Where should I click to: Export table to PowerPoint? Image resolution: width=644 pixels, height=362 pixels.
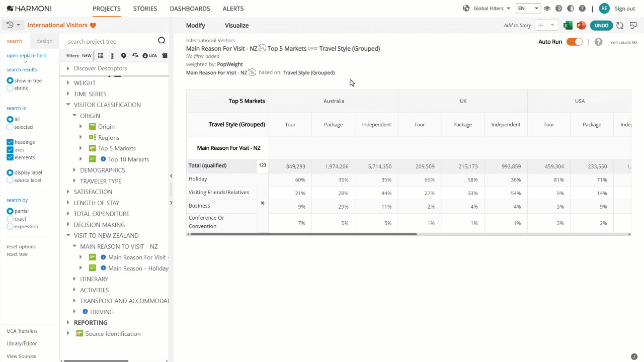tap(581, 26)
